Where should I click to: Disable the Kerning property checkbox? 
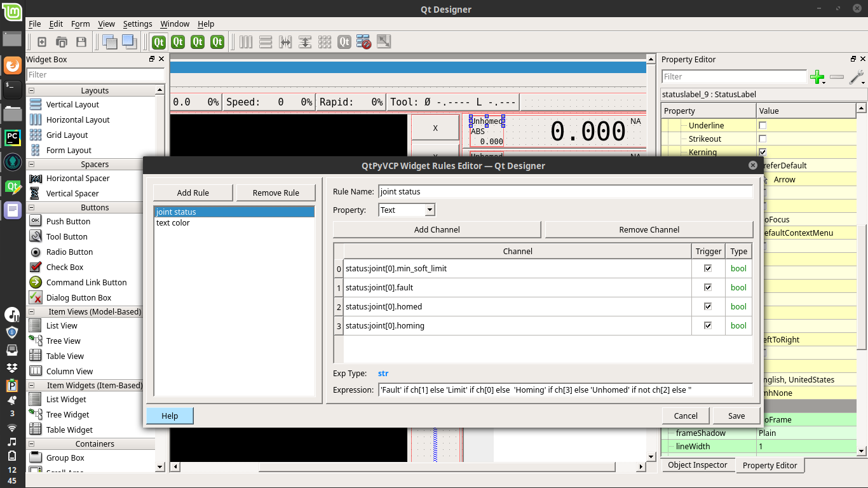pos(763,152)
